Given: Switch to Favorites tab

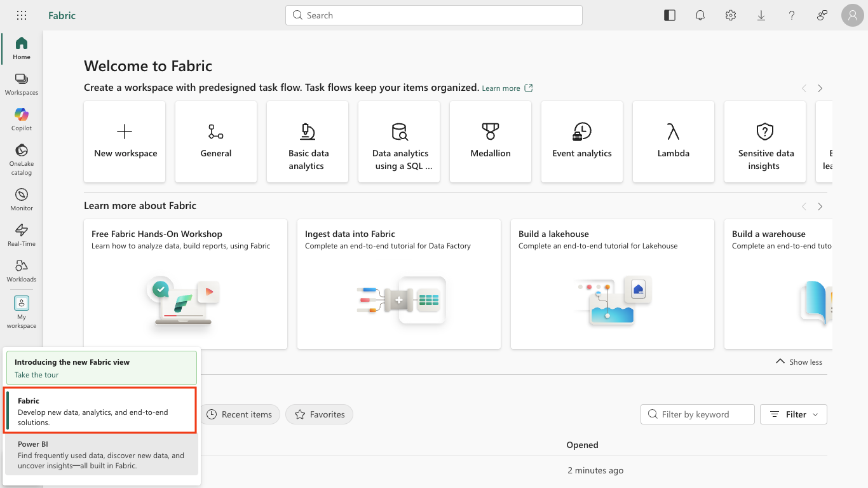Looking at the screenshot, I should pos(319,414).
